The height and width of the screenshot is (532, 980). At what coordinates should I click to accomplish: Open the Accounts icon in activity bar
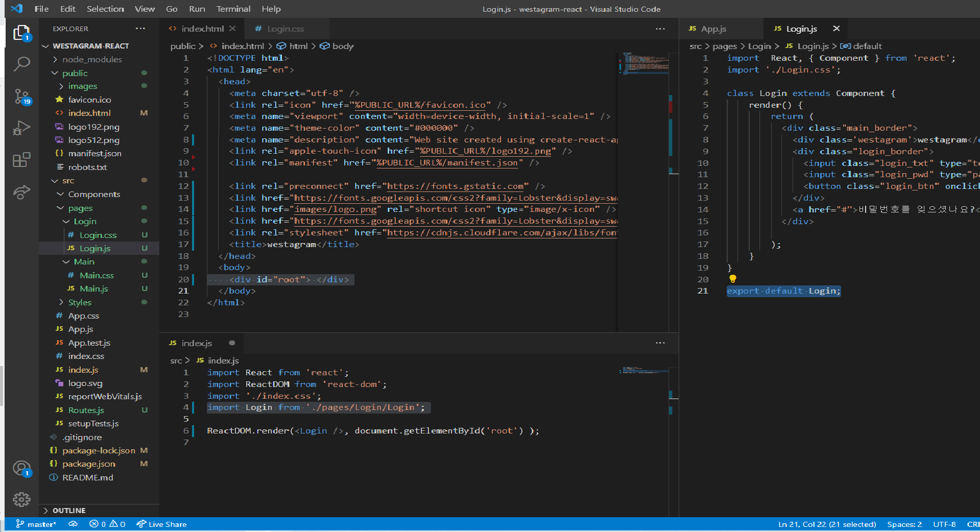point(21,468)
